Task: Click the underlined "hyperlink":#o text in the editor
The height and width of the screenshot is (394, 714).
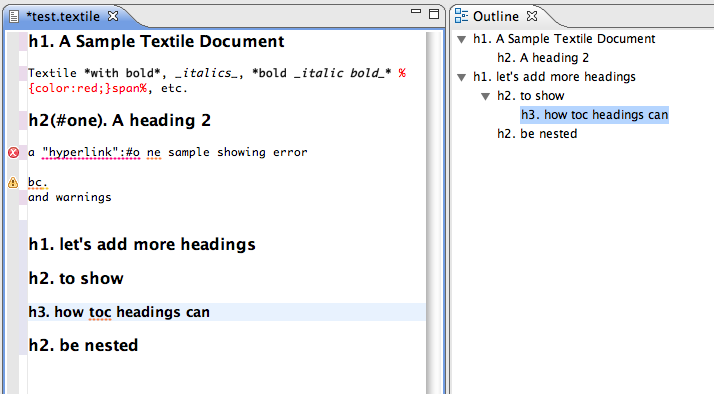Action: coord(91,153)
